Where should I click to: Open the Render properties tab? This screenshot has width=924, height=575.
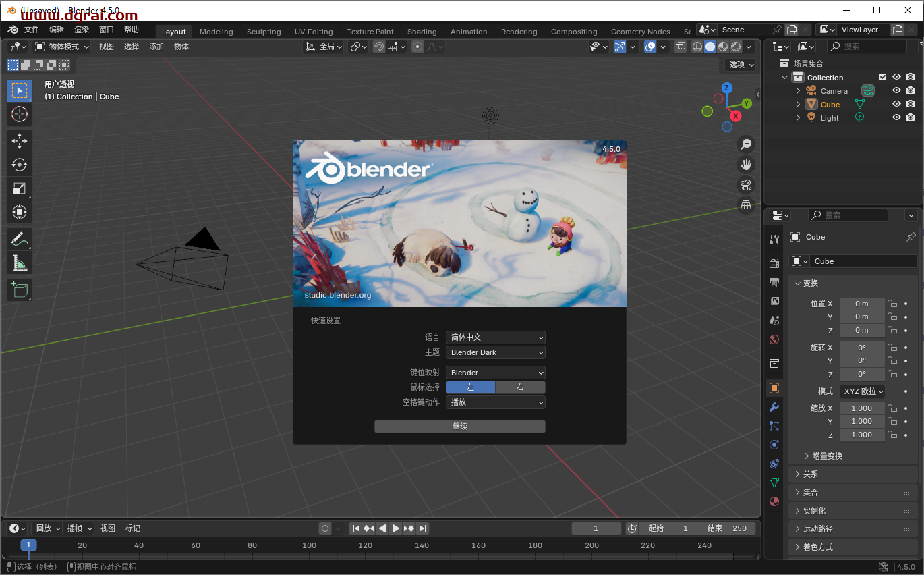click(x=774, y=263)
